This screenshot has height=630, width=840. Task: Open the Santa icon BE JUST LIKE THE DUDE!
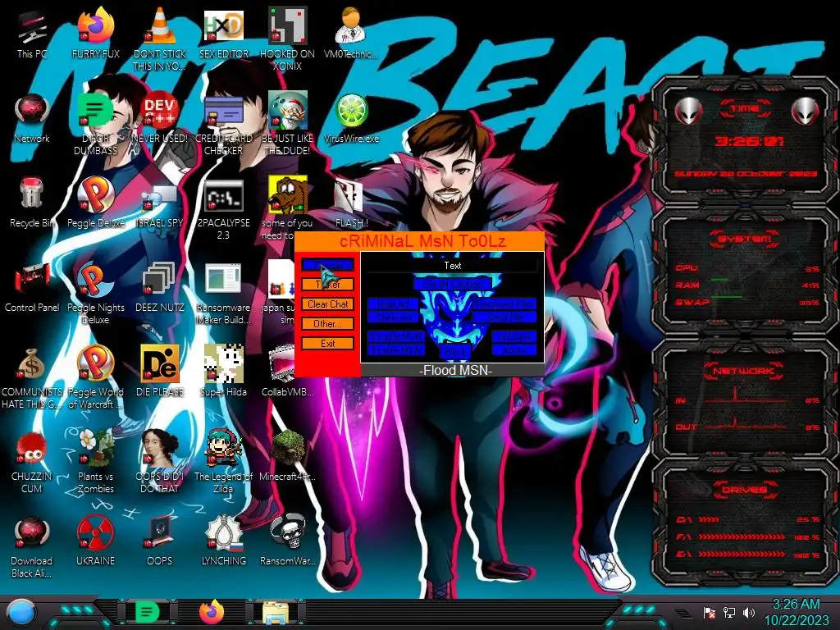click(x=287, y=125)
